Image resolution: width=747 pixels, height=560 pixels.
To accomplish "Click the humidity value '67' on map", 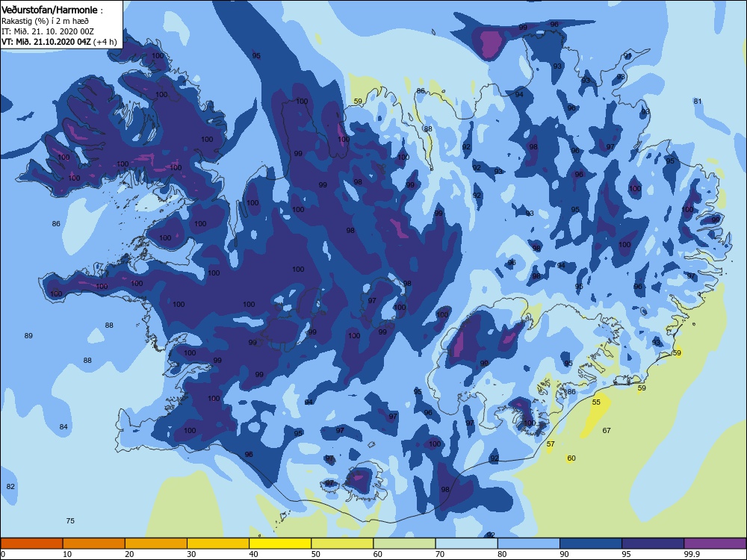I will point(607,431).
